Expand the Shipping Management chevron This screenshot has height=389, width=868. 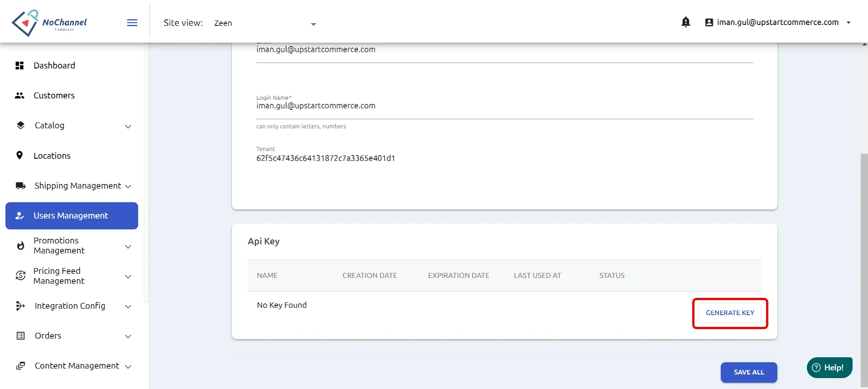(x=128, y=186)
